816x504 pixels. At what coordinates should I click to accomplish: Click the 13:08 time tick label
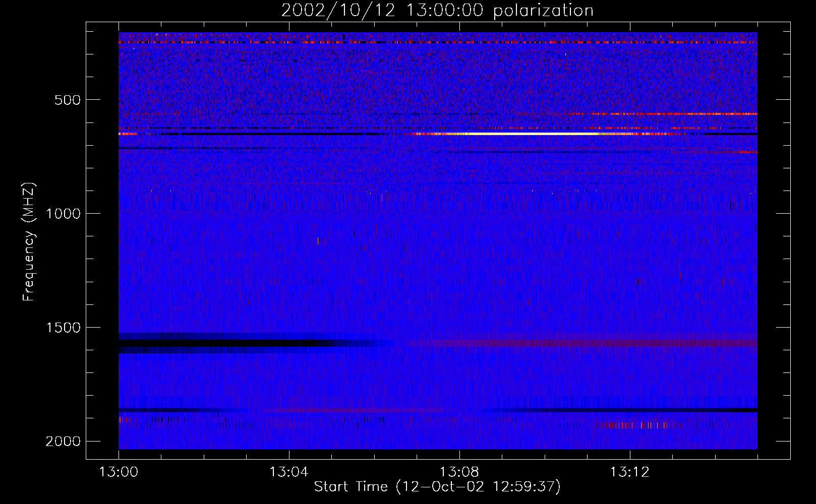(x=459, y=472)
